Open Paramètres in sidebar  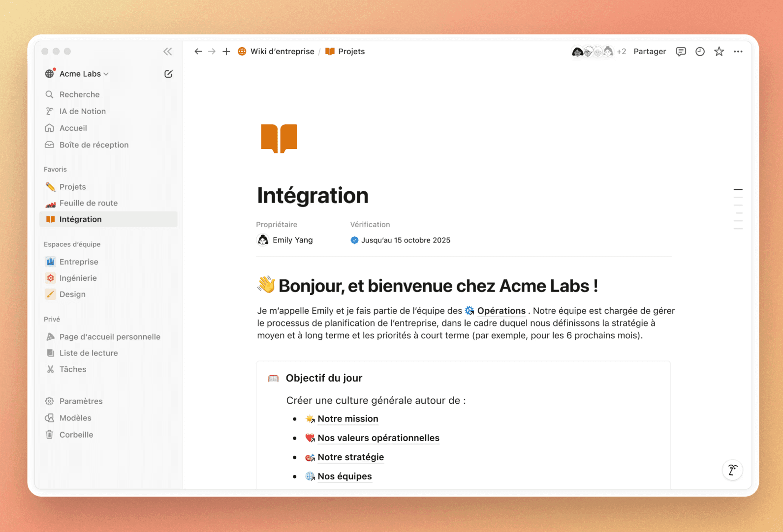(x=108, y=401)
